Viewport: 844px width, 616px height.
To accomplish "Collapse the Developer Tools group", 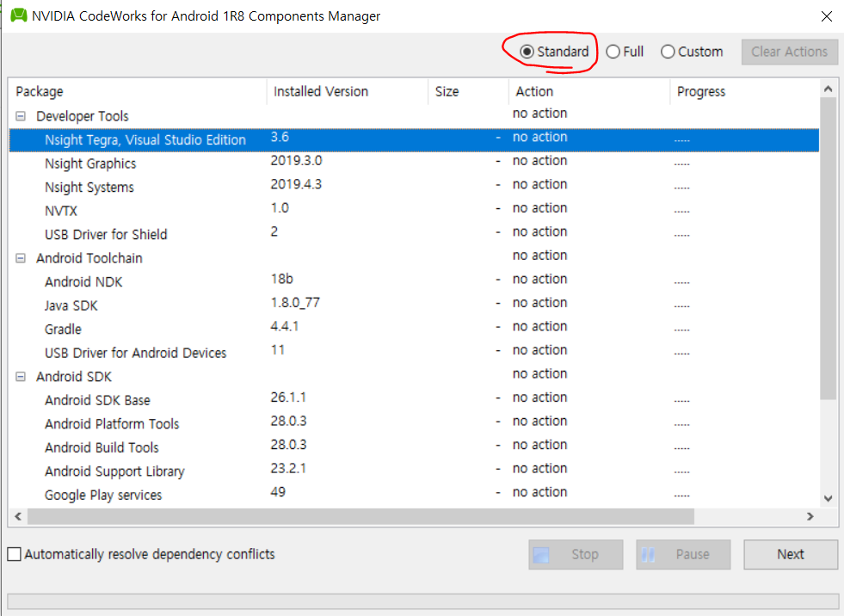I will pyautogui.click(x=21, y=116).
